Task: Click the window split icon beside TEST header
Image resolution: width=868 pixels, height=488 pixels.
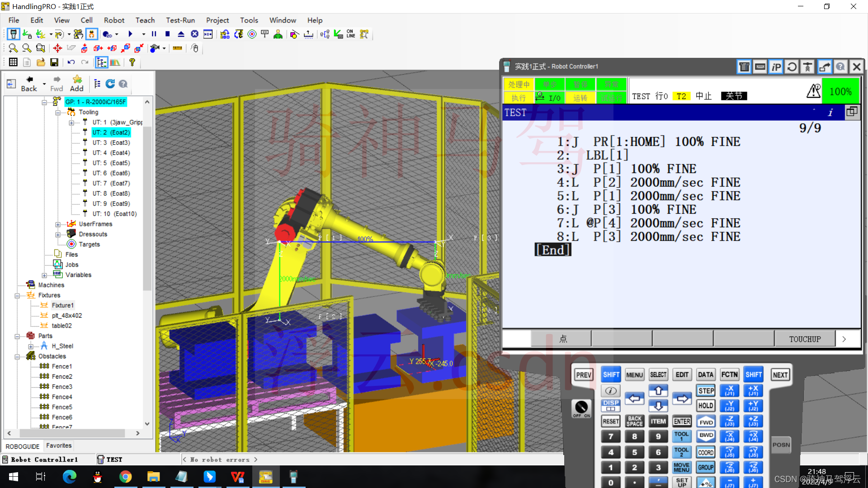Action: coord(852,112)
